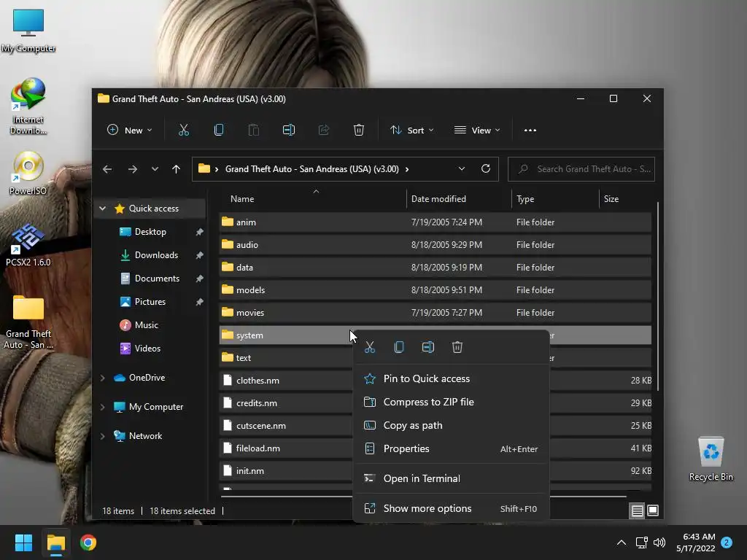Click the vertical scrollbar of the file list
The width and height of the screenshot is (747, 560).
[658, 296]
